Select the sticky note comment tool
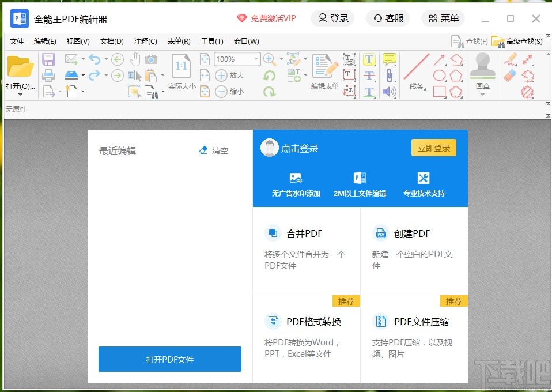Viewport: 552px width, 392px height. pyautogui.click(x=390, y=59)
